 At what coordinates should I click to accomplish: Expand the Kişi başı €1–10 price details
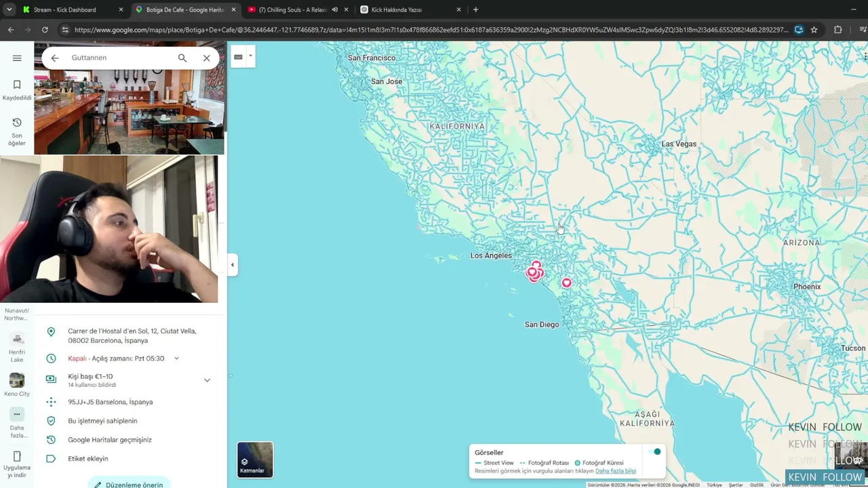pyautogui.click(x=207, y=380)
